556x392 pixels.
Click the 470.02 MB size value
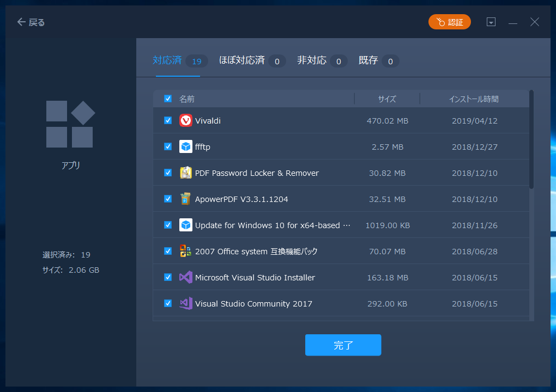387,121
